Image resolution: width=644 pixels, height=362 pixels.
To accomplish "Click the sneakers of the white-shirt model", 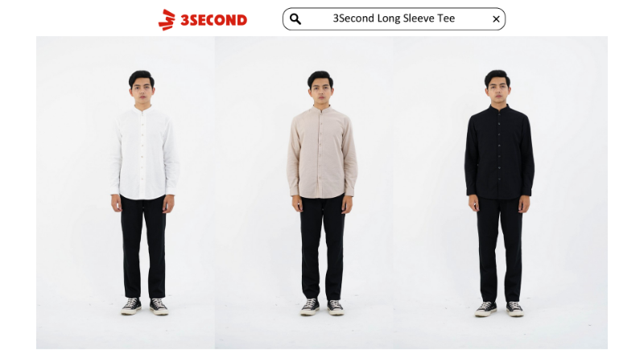I will click(x=144, y=306).
